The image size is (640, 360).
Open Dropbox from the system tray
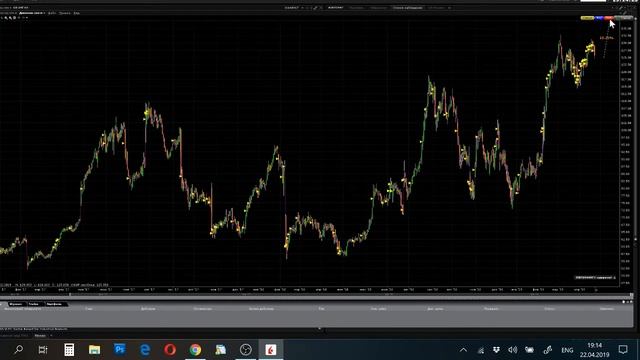point(496,350)
